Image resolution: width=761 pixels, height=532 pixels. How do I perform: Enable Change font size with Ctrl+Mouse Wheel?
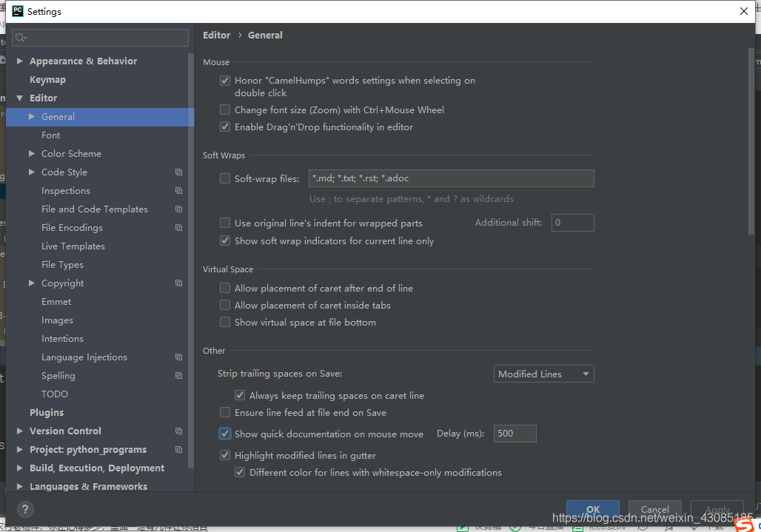click(225, 110)
